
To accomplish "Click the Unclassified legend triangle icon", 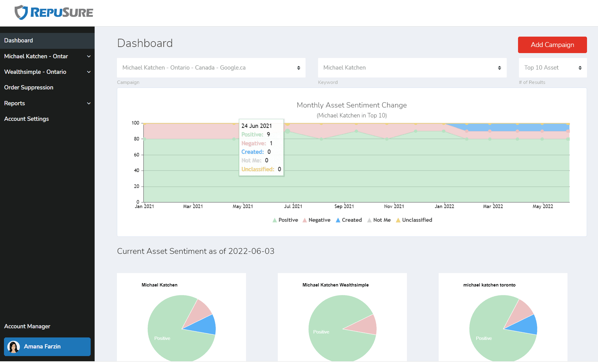I will tap(398, 220).
